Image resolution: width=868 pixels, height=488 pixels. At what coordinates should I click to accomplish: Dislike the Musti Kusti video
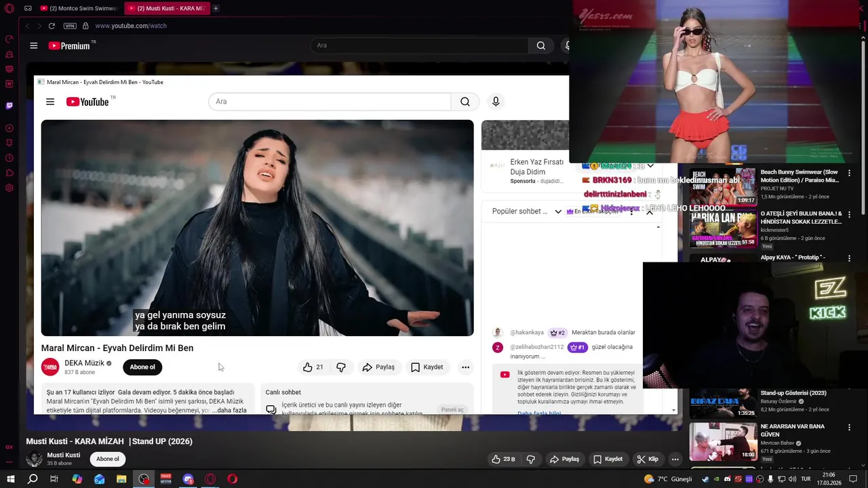(530, 459)
